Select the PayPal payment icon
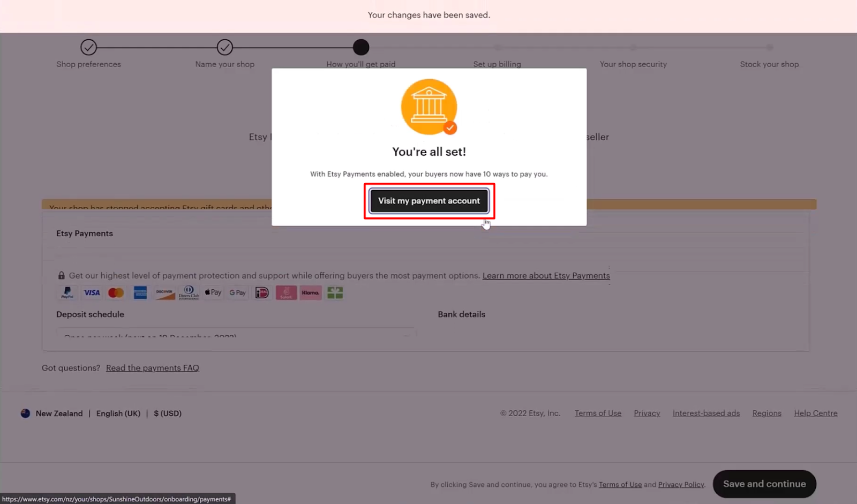Image resolution: width=857 pixels, height=504 pixels. coord(67,293)
